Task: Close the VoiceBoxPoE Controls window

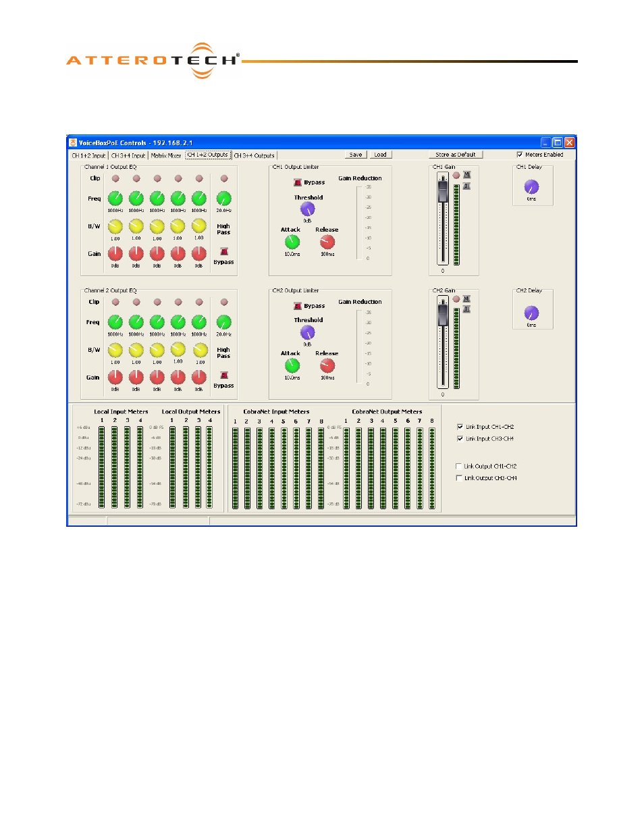Action: [570, 142]
